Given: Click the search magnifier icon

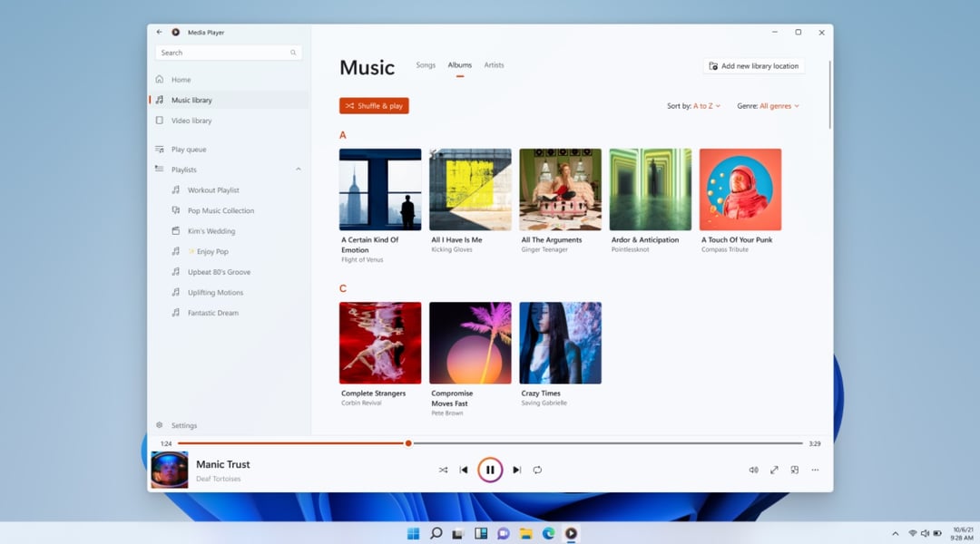Looking at the screenshot, I should click(x=292, y=53).
